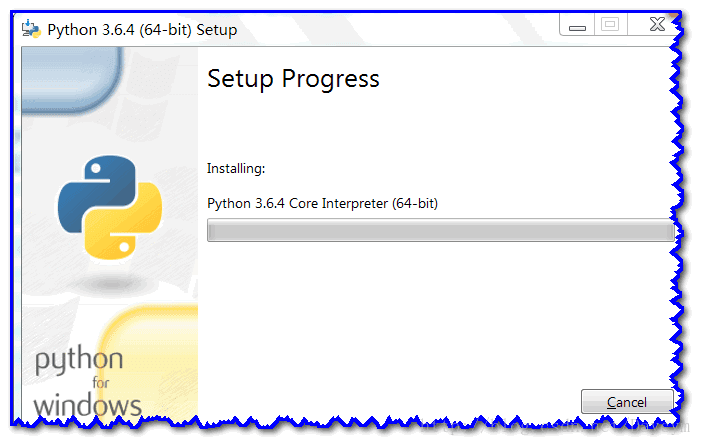Click the "Setup Progress" heading
The width and height of the screenshot is (701, 446).
point(293,79)
